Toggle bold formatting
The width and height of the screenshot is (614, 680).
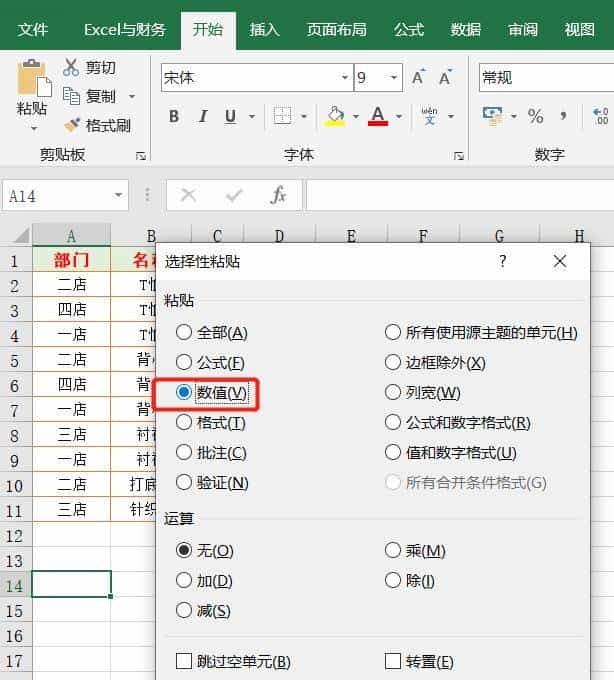click(x=174, y=116)
